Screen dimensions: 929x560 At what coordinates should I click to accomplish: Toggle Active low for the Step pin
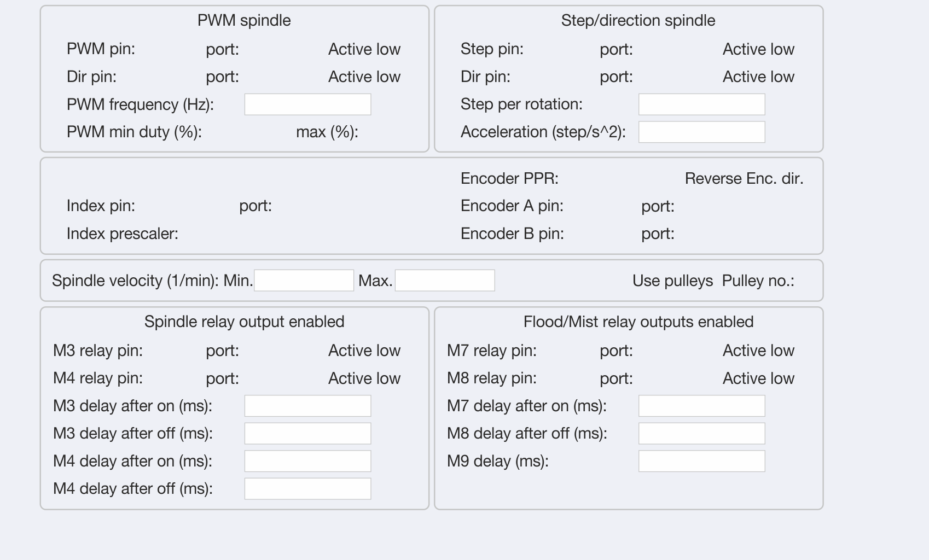758,49
